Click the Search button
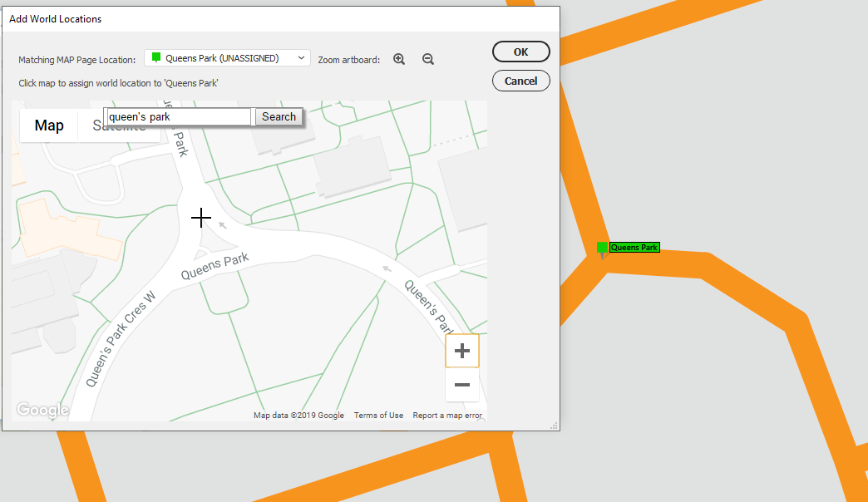868x502 pixels. [x=279, y=117]
